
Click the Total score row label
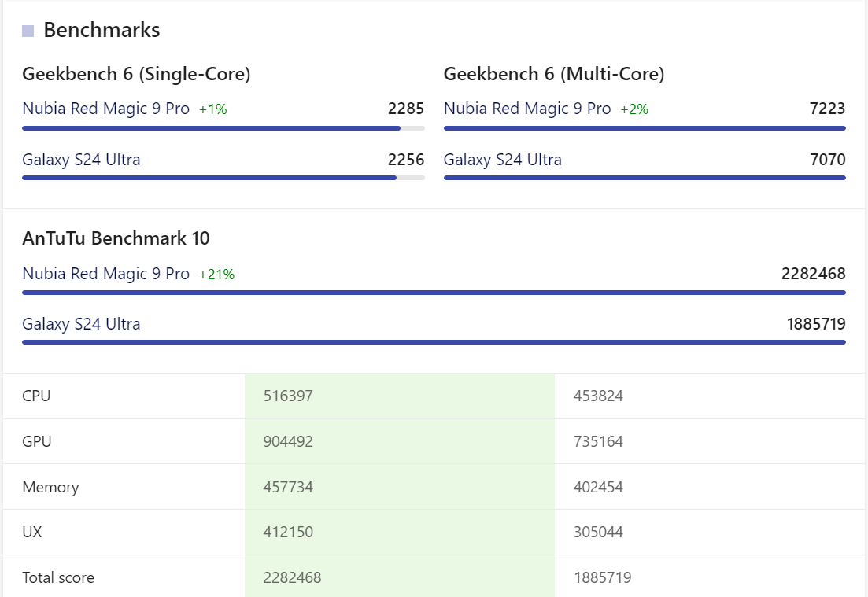pos(58,577)
